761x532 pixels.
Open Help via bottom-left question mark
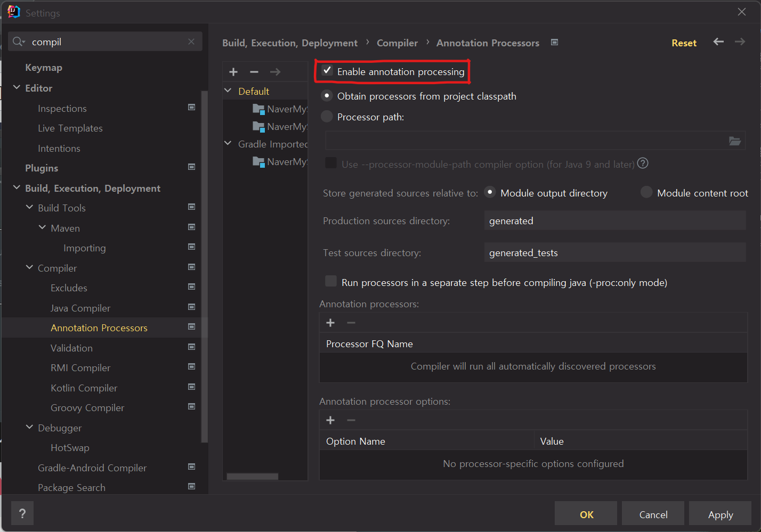(x=22, y=513)
